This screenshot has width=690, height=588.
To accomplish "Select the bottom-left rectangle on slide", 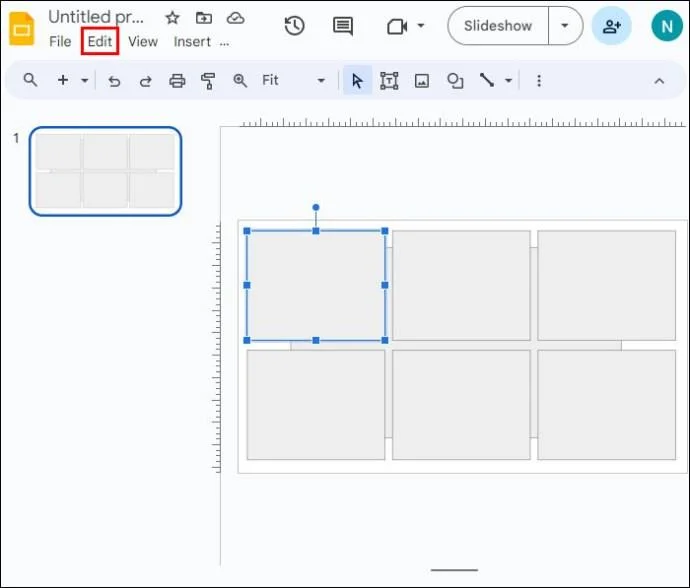I will coord(316,405).
